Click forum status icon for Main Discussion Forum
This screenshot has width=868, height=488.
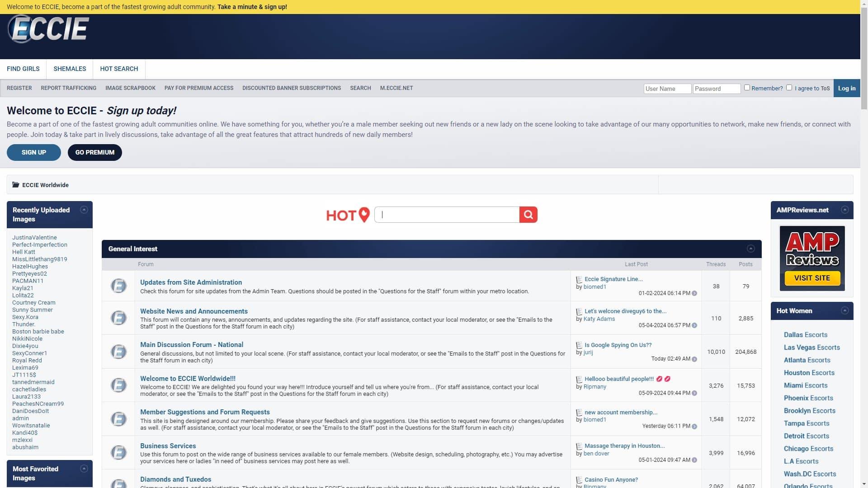(118, 352)
